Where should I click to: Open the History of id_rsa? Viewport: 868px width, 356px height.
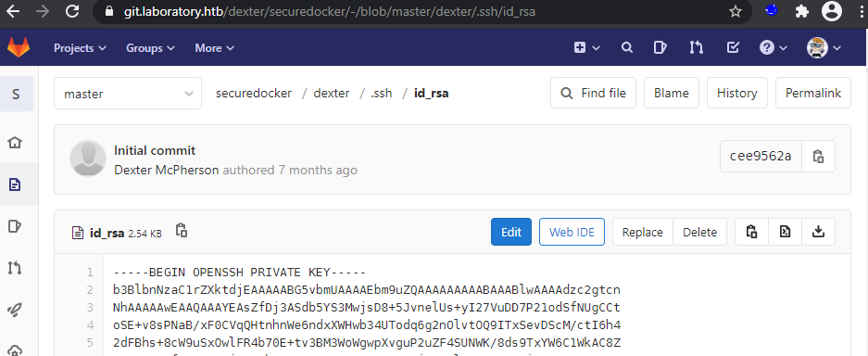736,93
